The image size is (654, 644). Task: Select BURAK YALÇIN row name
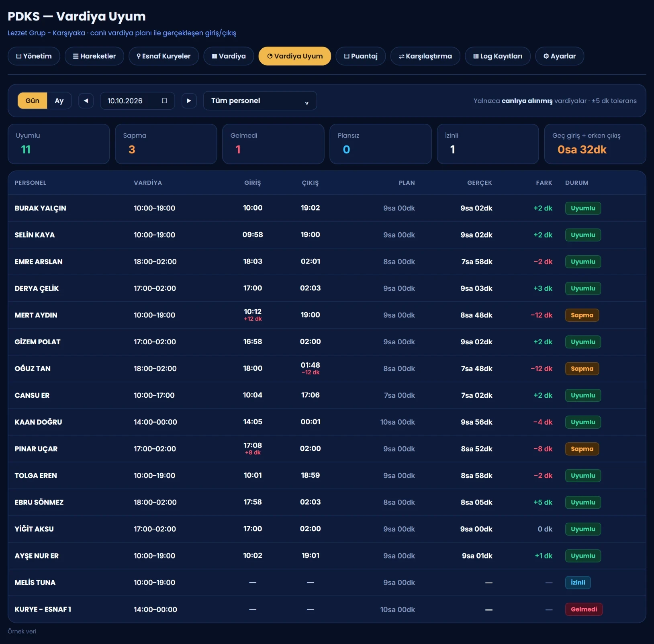point(40,208)
